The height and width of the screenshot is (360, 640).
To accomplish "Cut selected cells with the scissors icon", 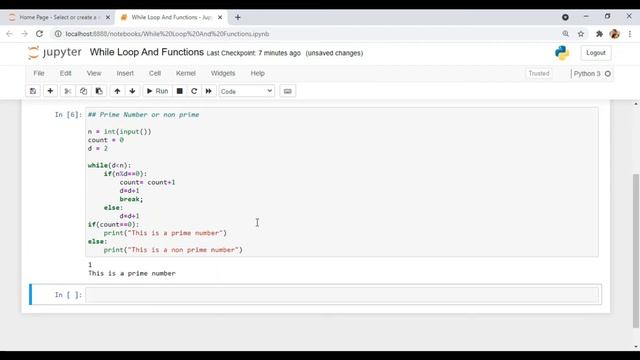I will coord(68,91).
